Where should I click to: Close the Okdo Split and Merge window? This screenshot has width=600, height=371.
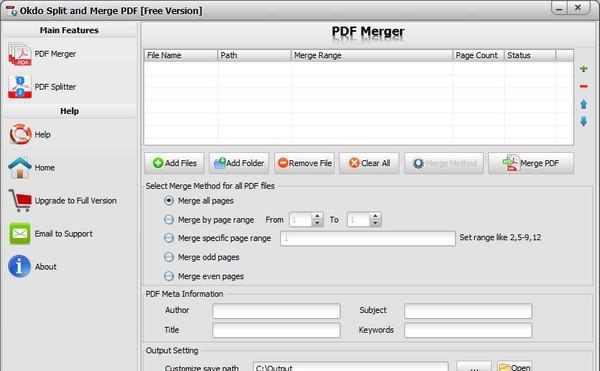click(578, 8)
